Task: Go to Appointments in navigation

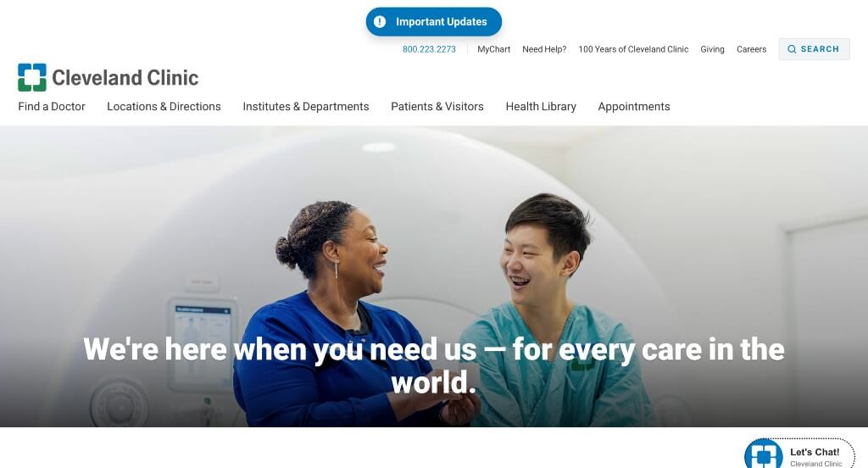Action: (634, 106)
